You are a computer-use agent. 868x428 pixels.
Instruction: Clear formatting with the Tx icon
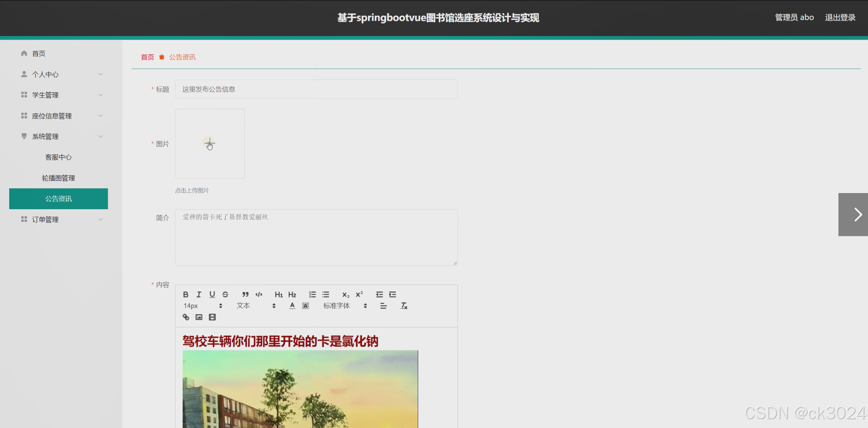point(404,306)
